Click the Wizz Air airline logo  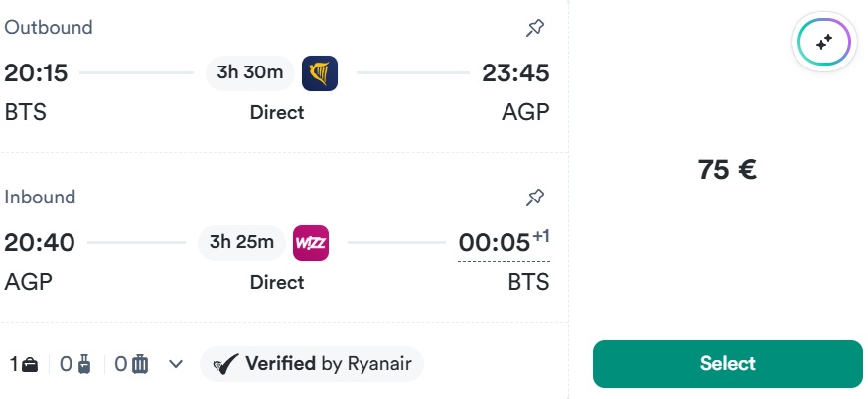click(x=311, y=242)
